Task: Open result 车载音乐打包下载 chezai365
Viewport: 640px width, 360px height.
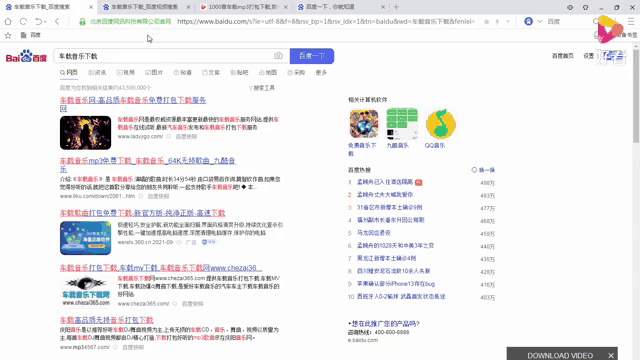Action: point(161,268)
